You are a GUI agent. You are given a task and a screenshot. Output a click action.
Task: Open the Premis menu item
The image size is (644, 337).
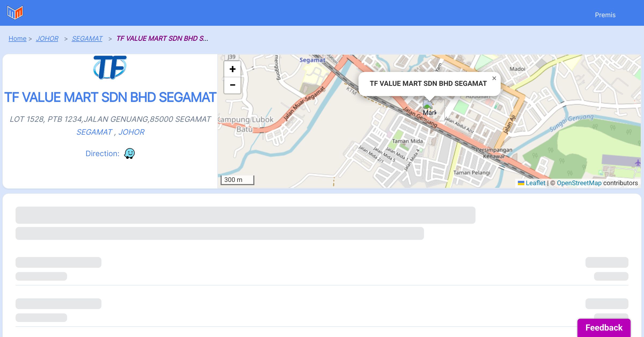605,15
